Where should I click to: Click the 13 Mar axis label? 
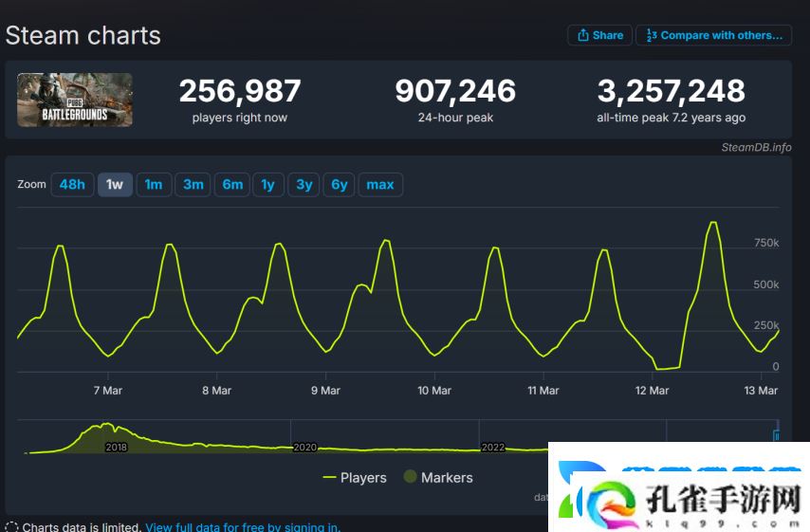761,391
